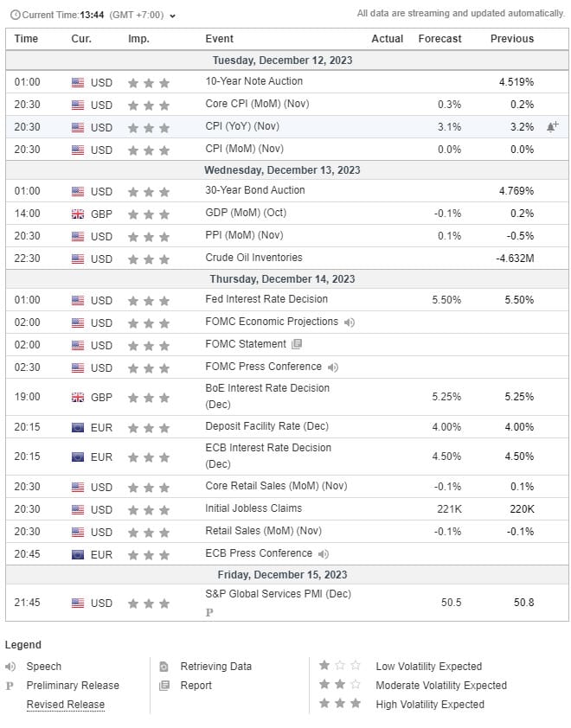This screenshot has width=571, height=728.
Task: Click the EU flag on Deposit Facility Rate row
Action: (78, 427)
